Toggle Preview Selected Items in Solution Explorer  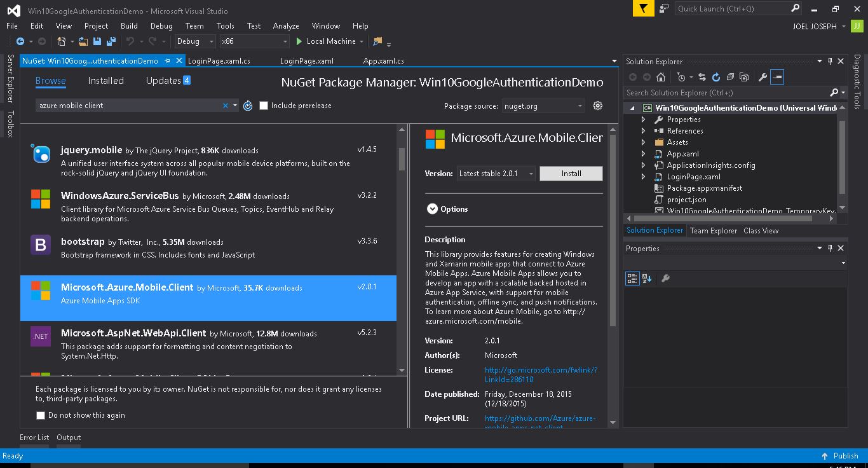click(x=776, y=77)
